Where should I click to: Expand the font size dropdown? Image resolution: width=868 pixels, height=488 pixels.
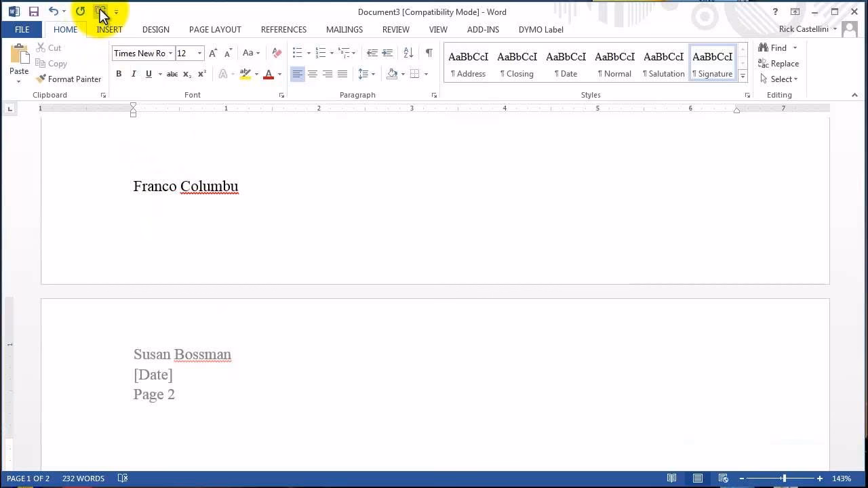[200, 53]
